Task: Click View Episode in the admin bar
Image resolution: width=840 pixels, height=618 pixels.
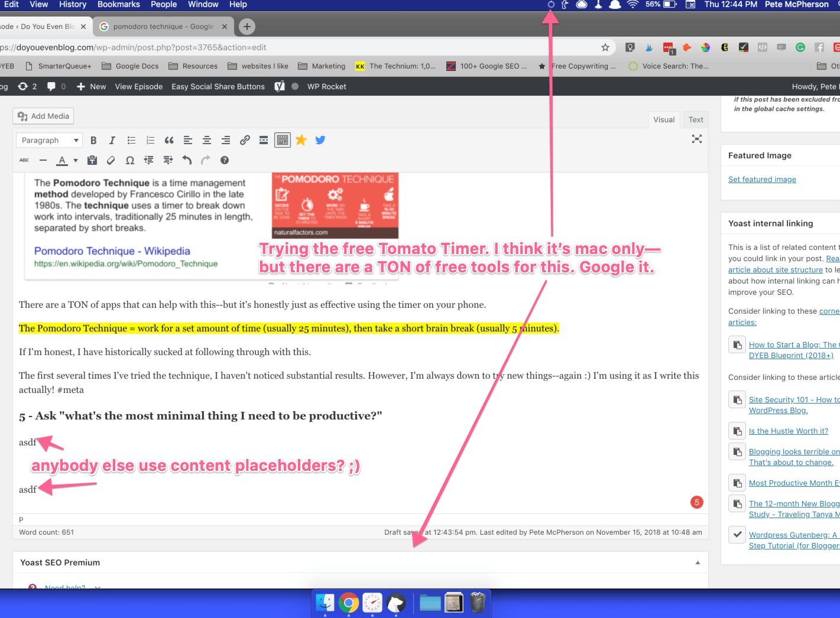Action: click(x=139, y=86)
